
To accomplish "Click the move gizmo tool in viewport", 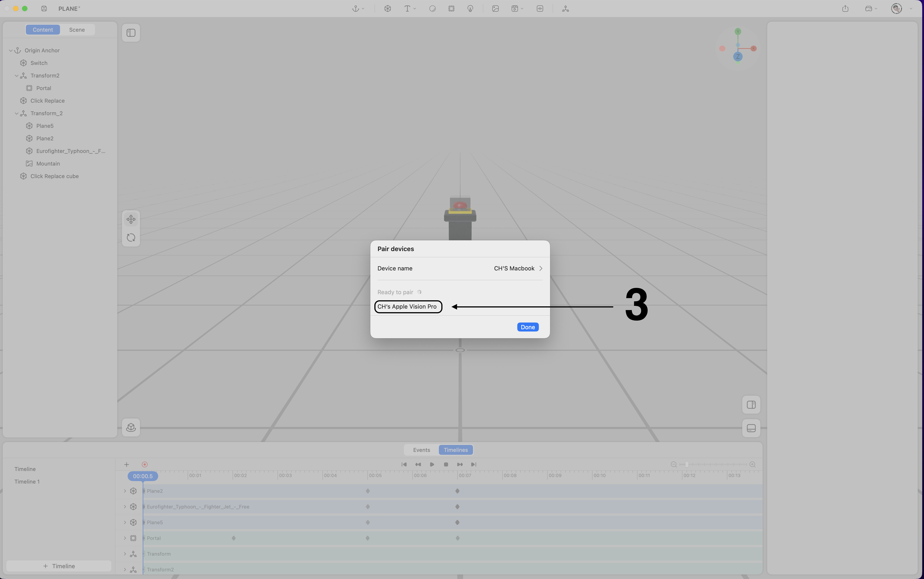I will (x=131, y=219).
